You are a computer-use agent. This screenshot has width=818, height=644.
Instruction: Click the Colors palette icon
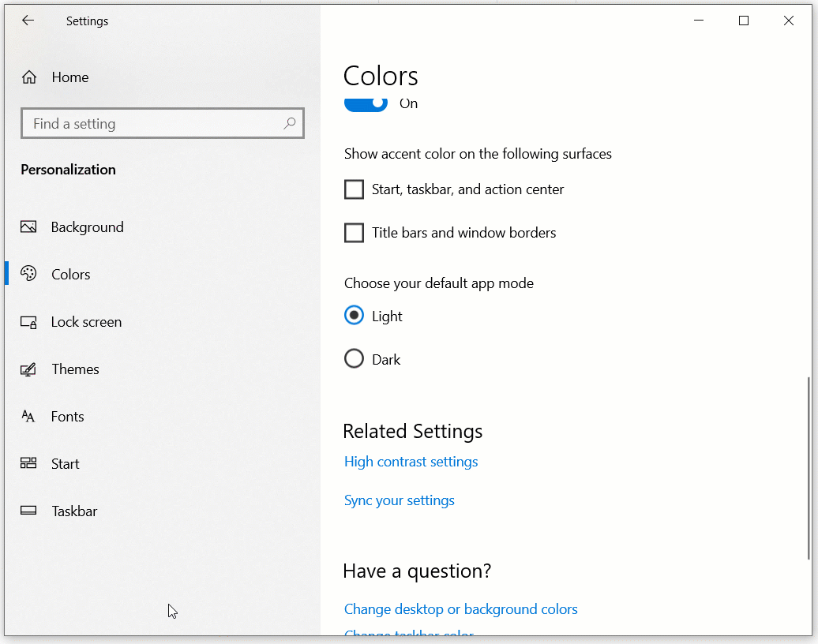coord(29,275)
